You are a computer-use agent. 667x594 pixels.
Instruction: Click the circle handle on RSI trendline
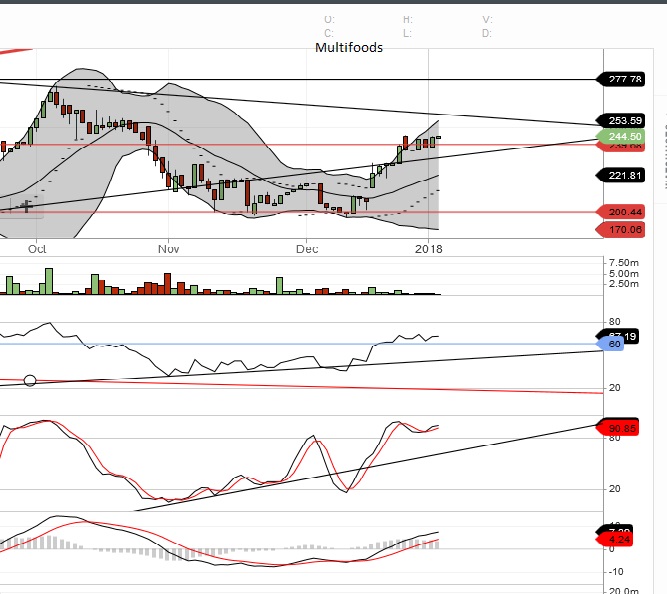point(30,380)
